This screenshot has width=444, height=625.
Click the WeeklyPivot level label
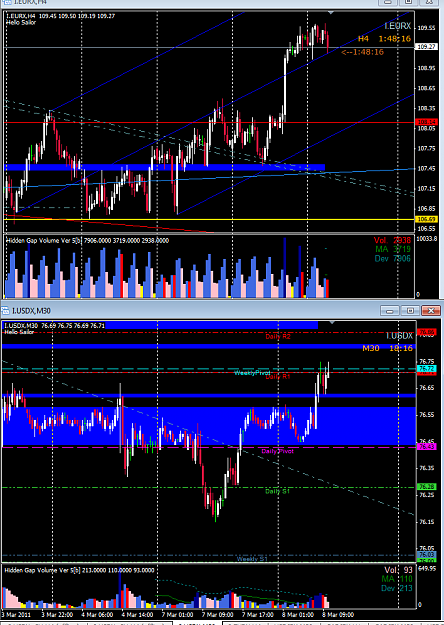coord(252,373)
